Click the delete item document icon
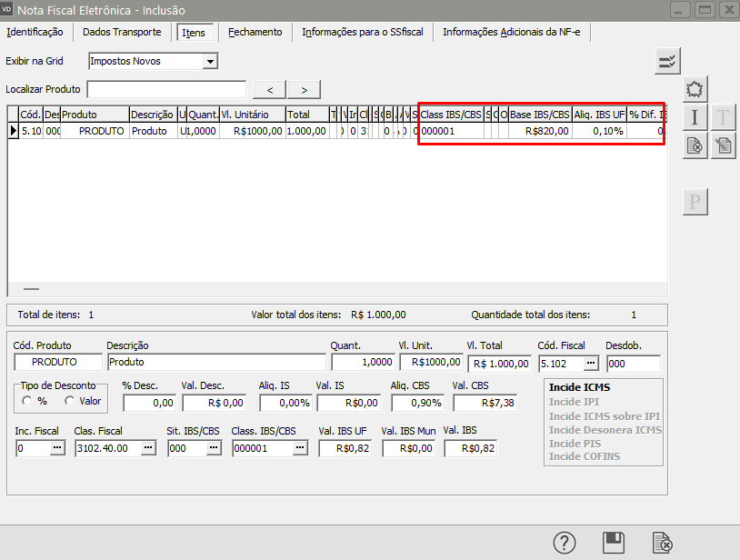The height and width of the screenshot is (560, 740). coord(695,145)
